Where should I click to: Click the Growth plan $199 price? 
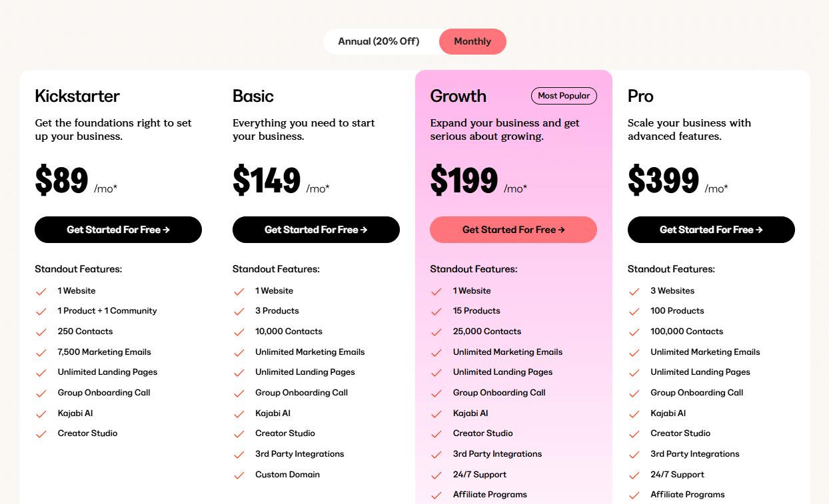pos(464,180)
